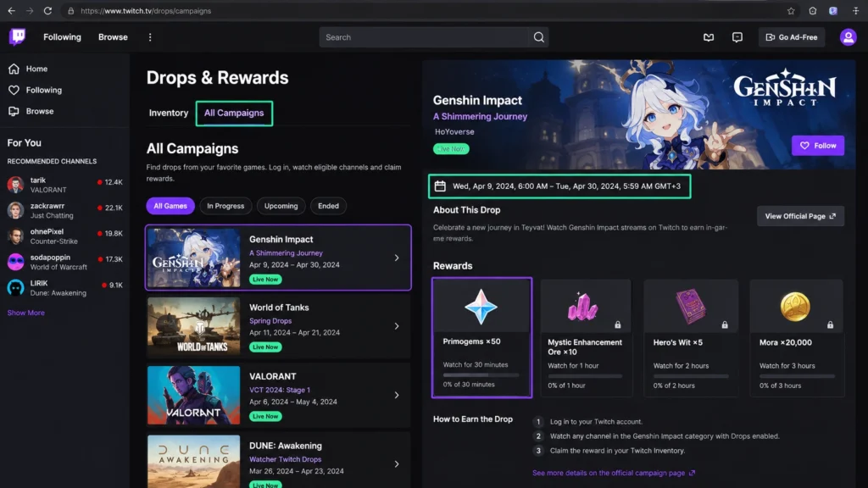
Task: Expand the Genshin Impact campaign chevron
Action: (x=397, y=258)
